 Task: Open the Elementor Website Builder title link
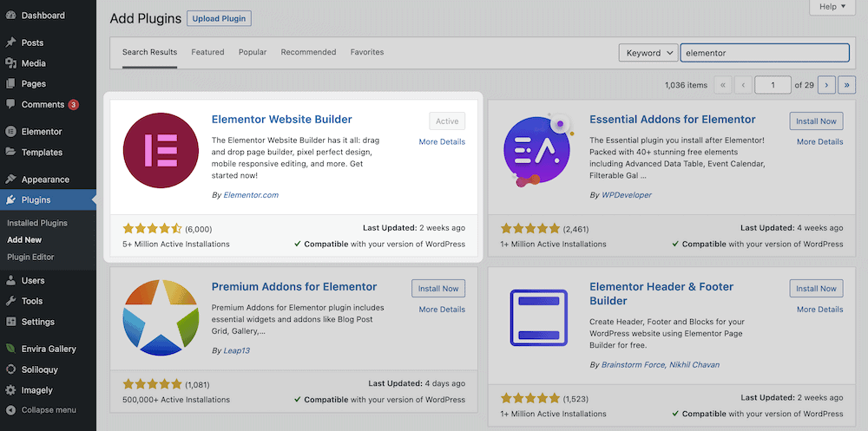pos(282,119)
